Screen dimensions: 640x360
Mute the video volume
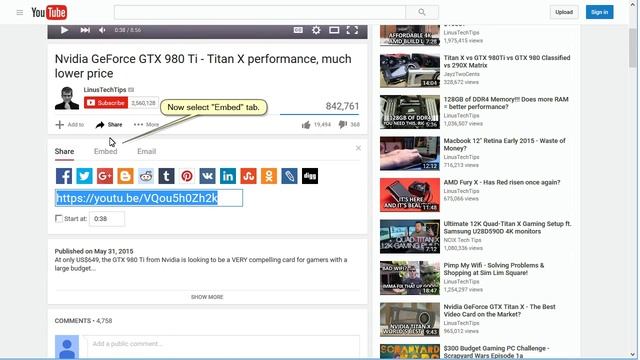[102, 30]
